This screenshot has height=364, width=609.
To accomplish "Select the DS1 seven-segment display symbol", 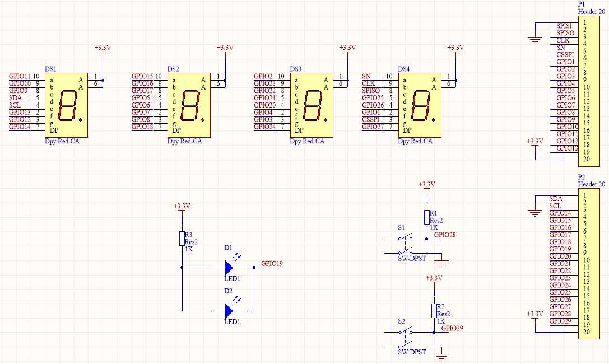I will [x=67, y=105].
